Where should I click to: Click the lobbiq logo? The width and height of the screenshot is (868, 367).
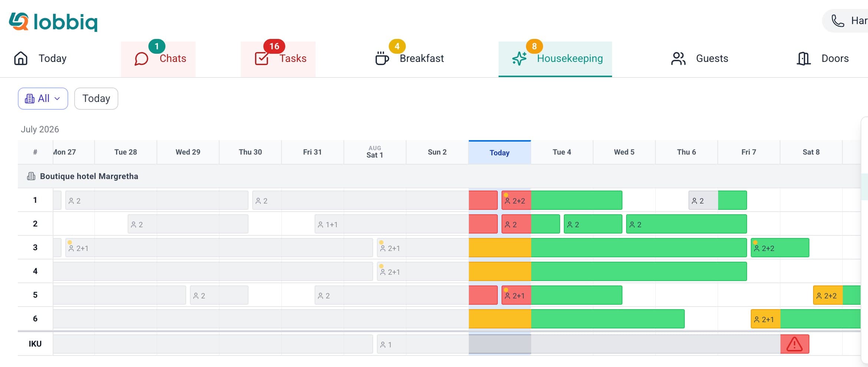pyautogui.click(x=53, y=22)
